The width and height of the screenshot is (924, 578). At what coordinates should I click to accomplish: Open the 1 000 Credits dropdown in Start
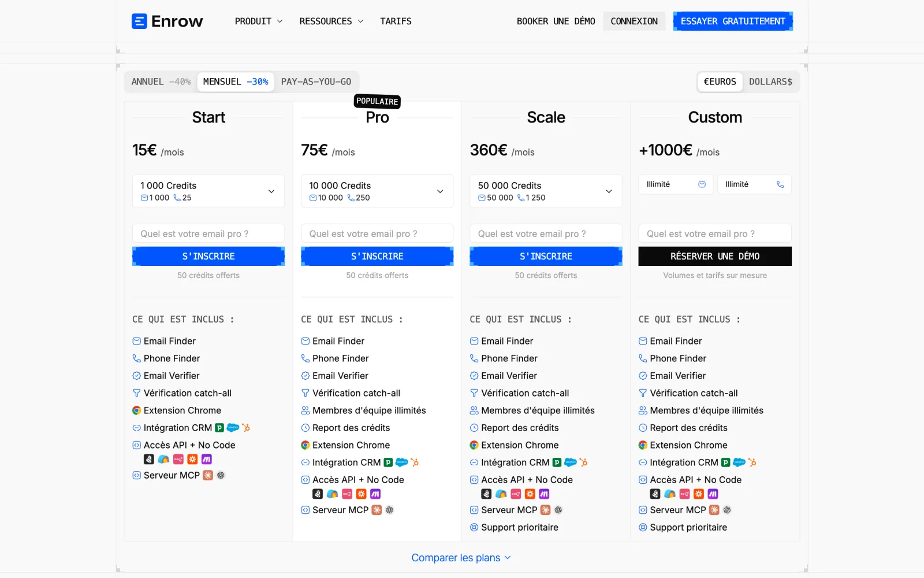tap(208, 191)
